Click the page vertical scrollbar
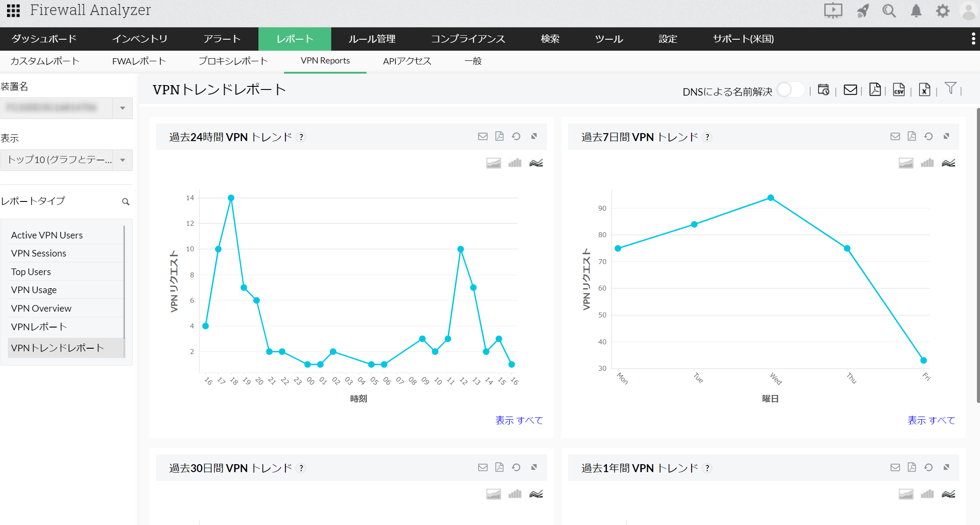This screenshot has height=525, width=980. click(977, 256)
